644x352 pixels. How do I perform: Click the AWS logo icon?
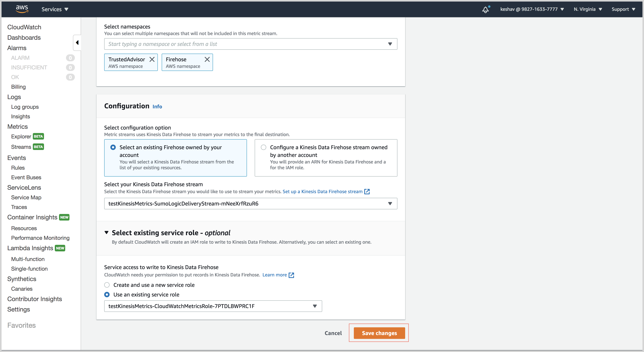point(22,9)
